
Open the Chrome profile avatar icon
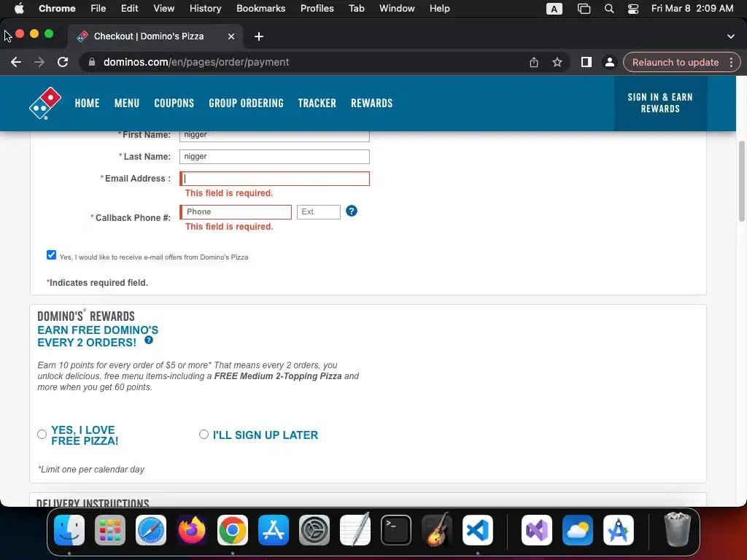tap(609, 63)
